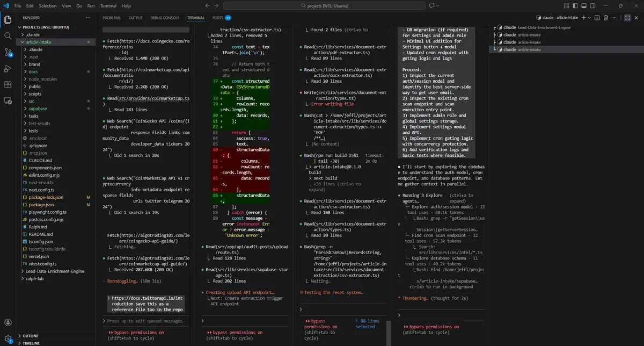644x346 pixels.
Task: Switch to the DEBUG CONSOLE tab
Action: tap(165, 18)
